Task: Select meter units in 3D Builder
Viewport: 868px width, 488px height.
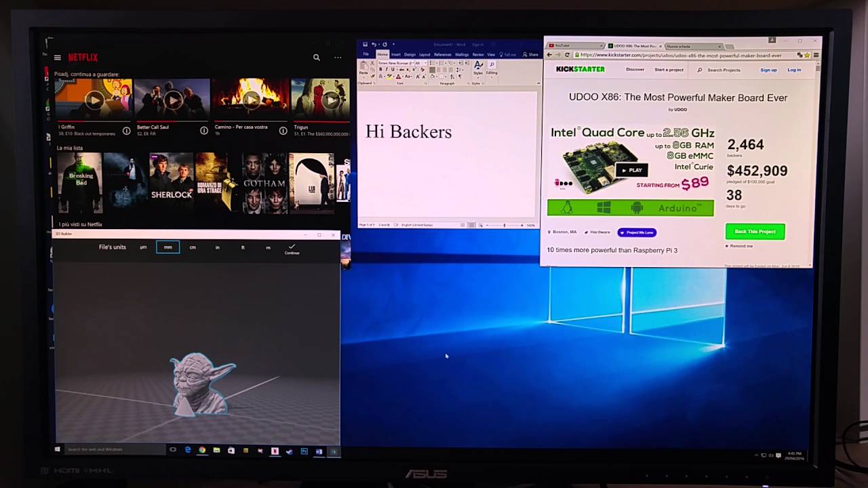Action: click(x=268, y=247)
